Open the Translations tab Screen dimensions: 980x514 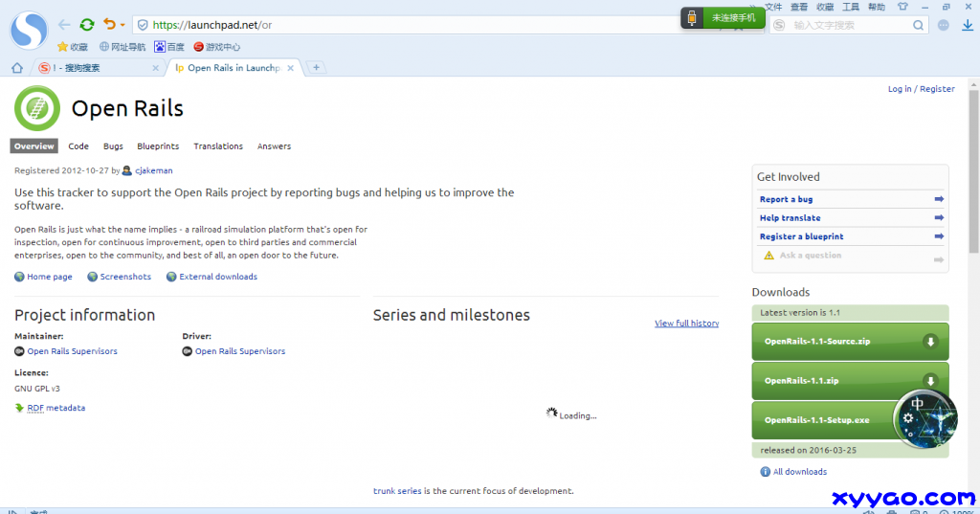[218, 146]
